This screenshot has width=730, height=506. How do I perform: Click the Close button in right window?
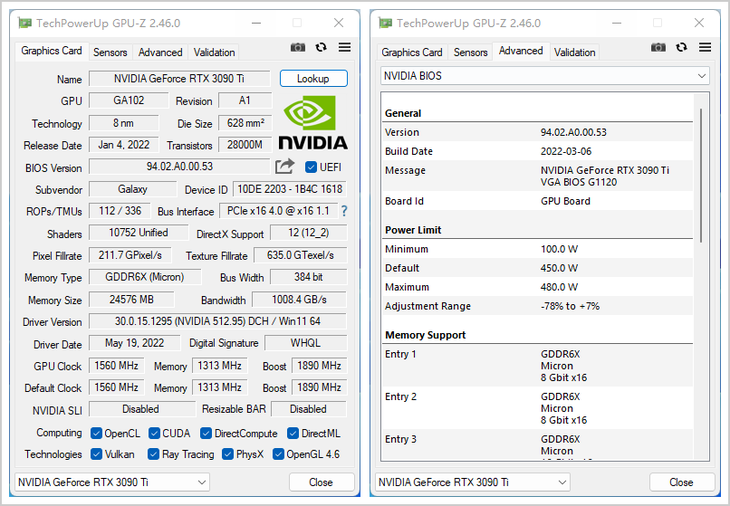coord(681,482)
